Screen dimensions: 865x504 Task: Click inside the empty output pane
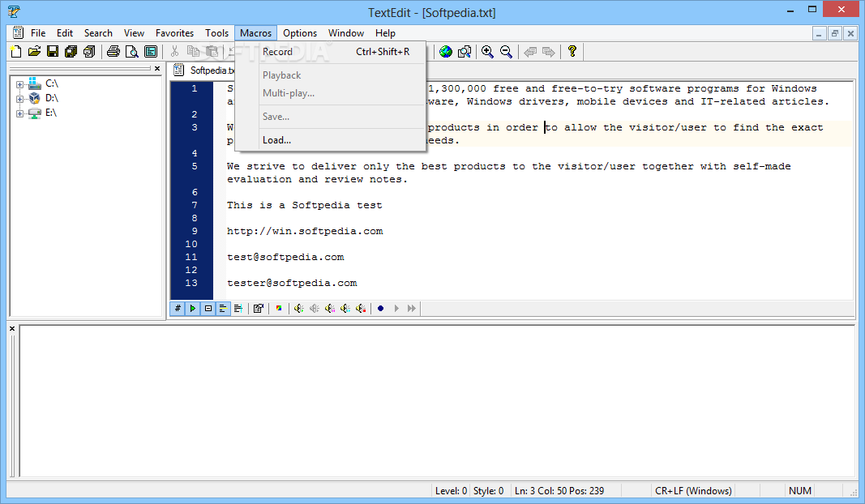[437, 401]
